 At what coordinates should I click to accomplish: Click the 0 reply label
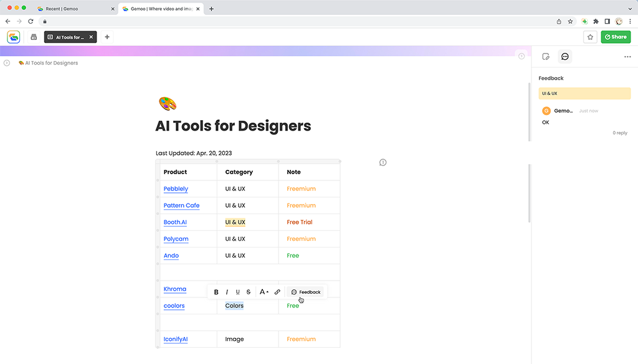620,133
